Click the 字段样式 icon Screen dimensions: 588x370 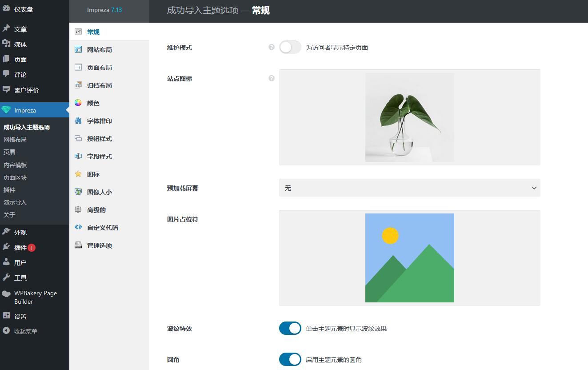pos(78,157)
